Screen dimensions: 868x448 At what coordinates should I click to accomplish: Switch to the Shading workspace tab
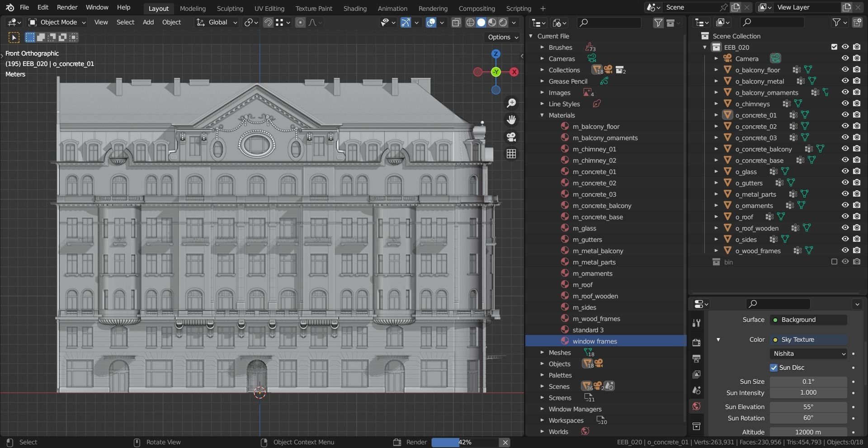[355, 8]
